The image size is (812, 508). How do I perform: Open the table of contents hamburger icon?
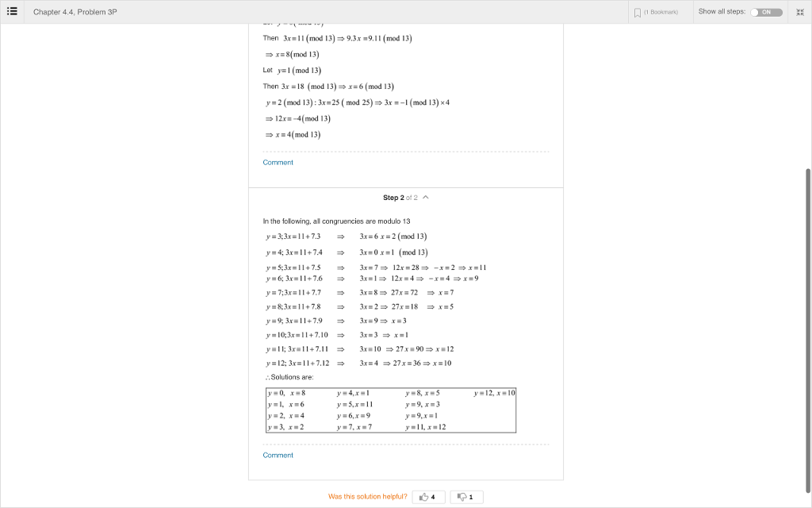point(13,11)
